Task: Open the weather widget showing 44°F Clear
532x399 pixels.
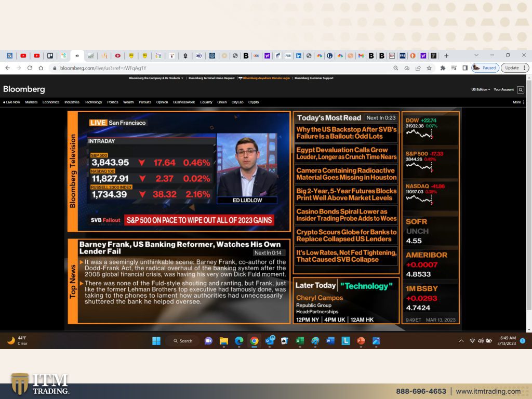Action: coord(17,341)
